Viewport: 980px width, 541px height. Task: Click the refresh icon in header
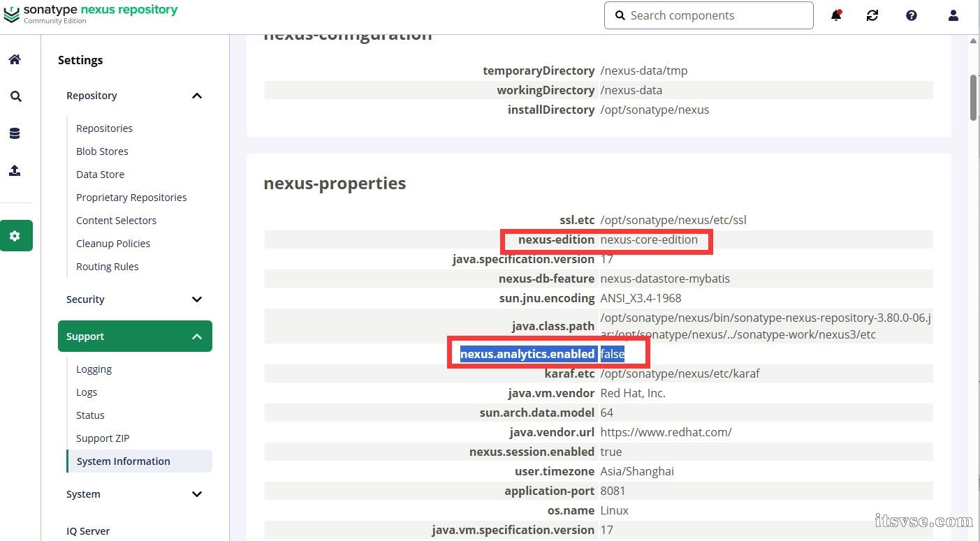tap(872, 15)
